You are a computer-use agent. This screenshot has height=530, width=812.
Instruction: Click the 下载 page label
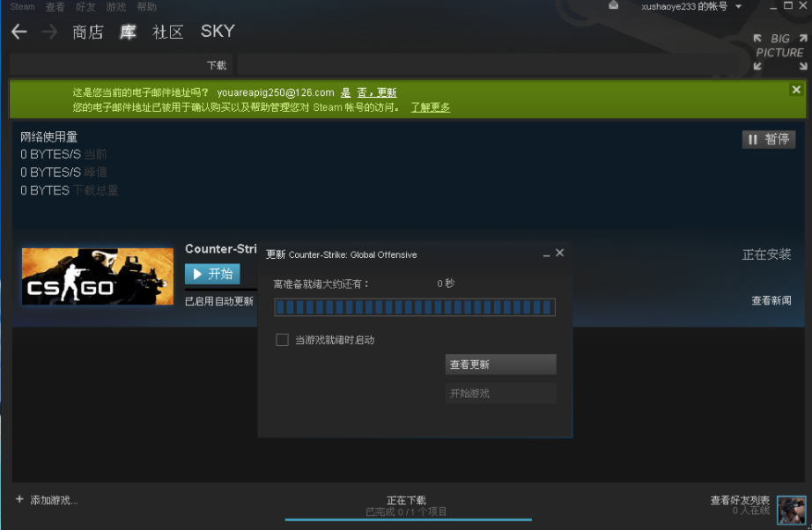pyautogui.click(x=217, y=65)
